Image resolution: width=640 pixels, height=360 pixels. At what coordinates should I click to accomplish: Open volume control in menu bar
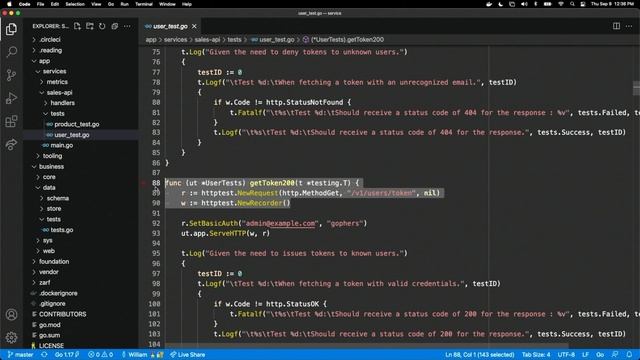[x=524, y=4]
